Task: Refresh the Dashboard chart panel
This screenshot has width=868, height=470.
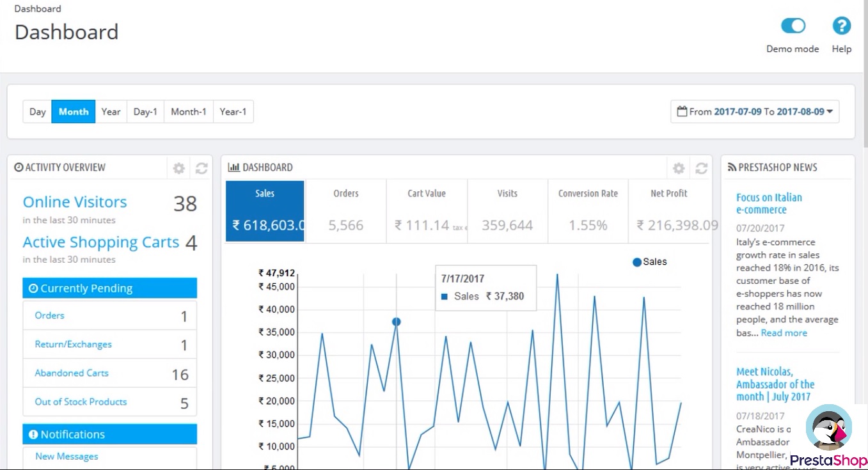Action: click(702, 168)
